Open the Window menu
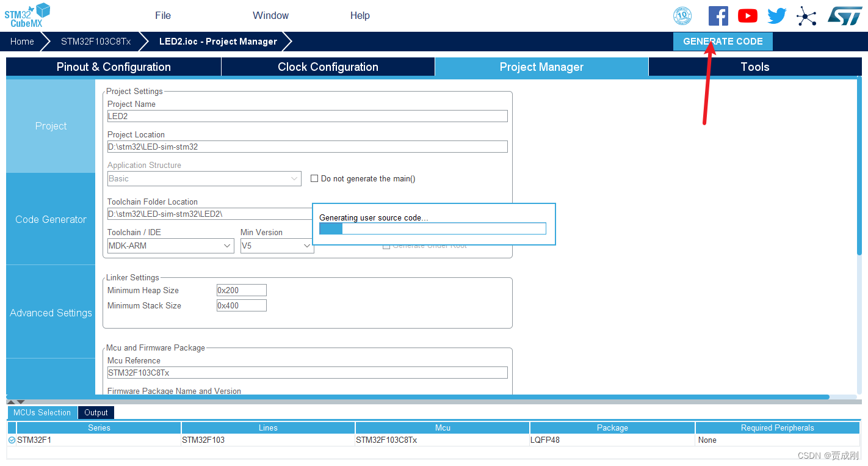Image resolution: width=868 pixels, height=466 pixels. click(x=271, y=16)
